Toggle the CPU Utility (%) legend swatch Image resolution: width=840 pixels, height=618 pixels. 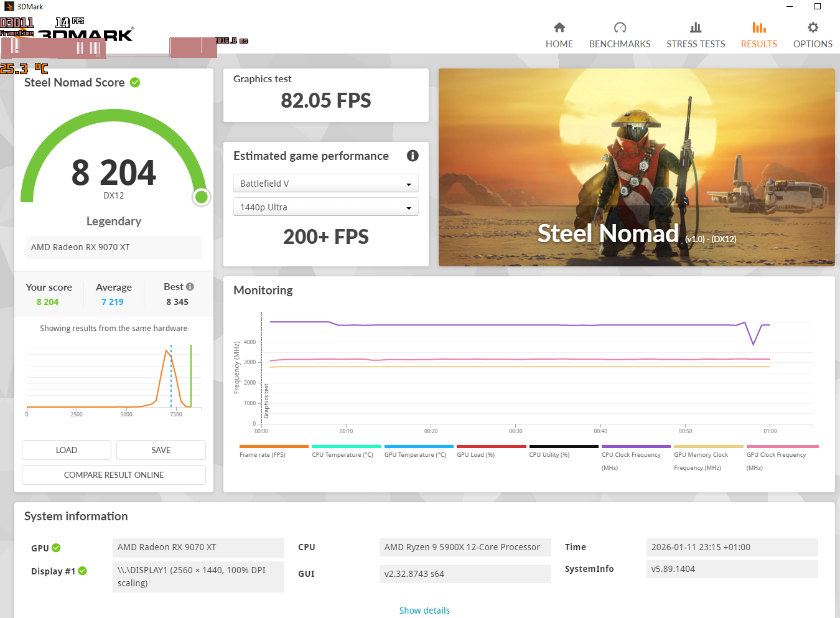(564, 446)
